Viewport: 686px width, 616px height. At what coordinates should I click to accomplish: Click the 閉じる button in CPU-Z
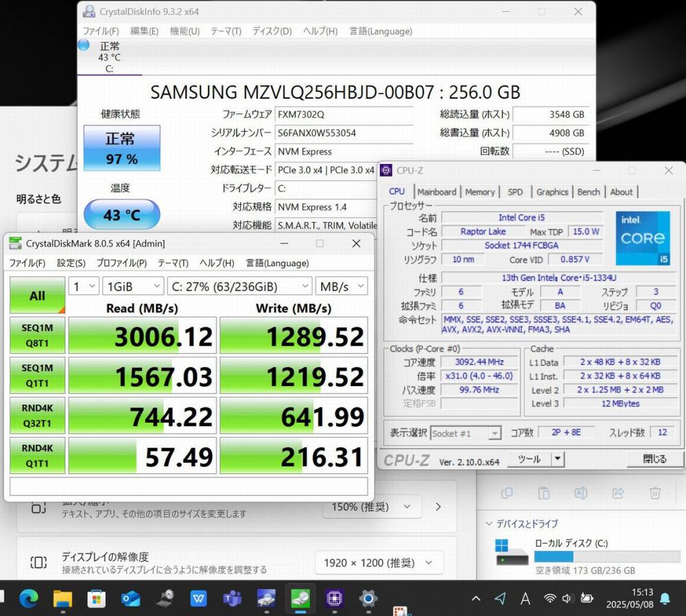coord(654,459)
